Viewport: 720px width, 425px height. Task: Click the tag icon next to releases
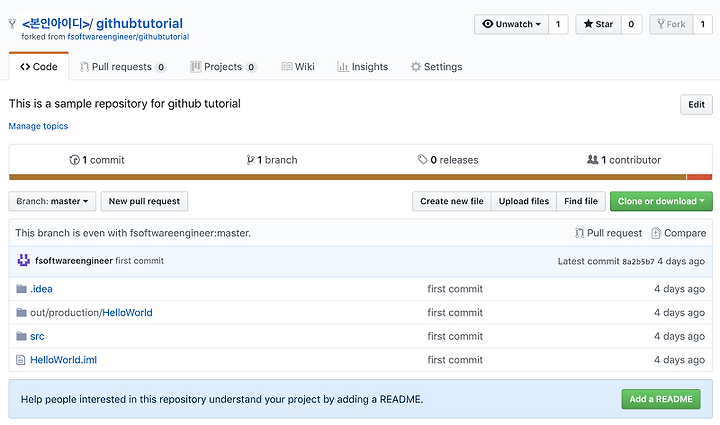pos(422,159)
